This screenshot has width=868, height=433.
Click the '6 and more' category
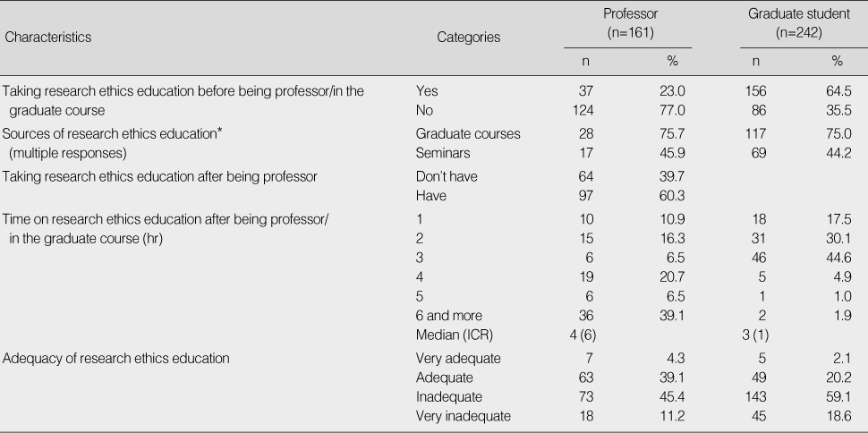[449, 316]
